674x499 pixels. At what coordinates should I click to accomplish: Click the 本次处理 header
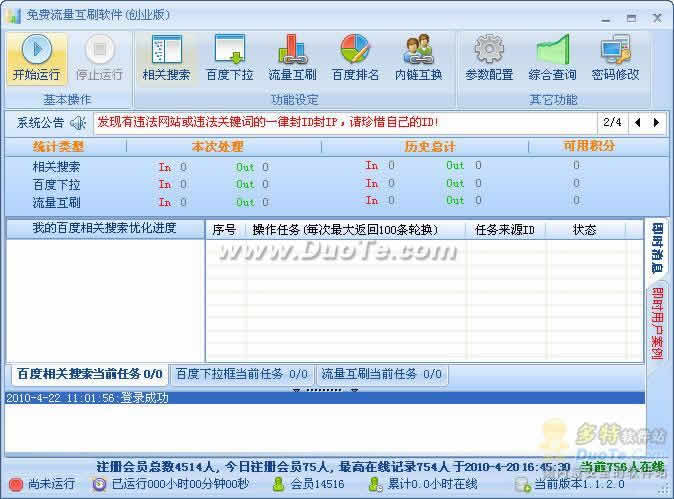tap(218, 147)
